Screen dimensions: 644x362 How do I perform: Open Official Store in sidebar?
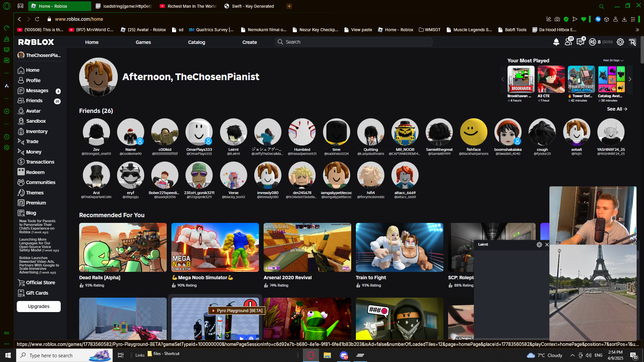[40, 283]
